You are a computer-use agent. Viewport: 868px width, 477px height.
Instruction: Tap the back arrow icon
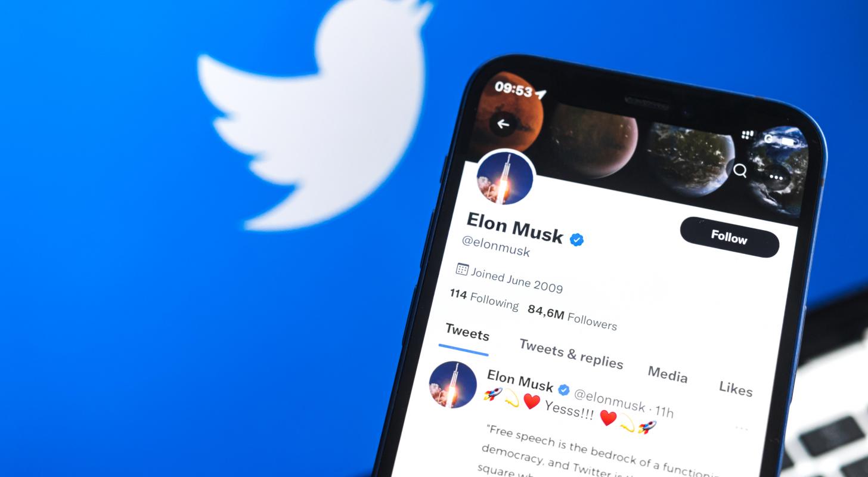tap(503, 124)
